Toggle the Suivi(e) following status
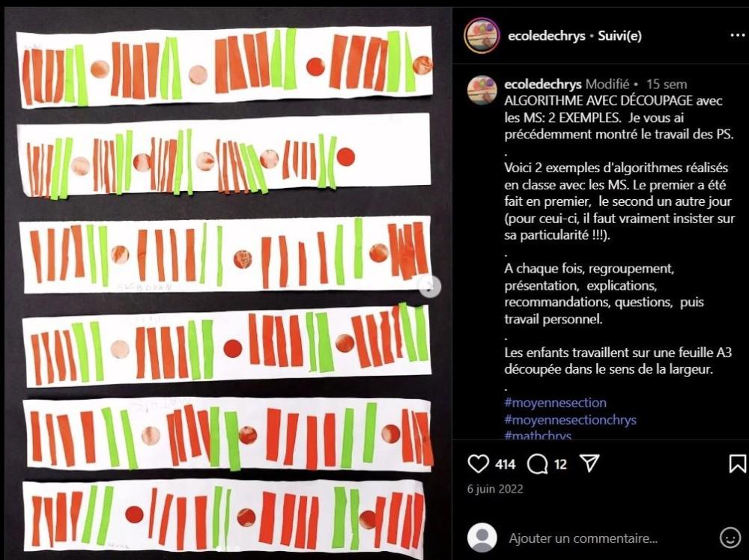 pyautogui.click(x=619, y=36)
